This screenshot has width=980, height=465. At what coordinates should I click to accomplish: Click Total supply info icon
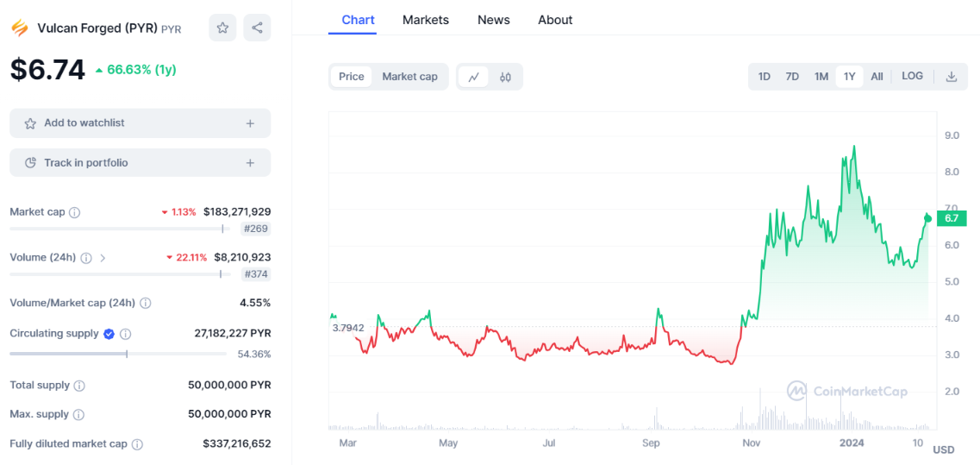[79, 386]
